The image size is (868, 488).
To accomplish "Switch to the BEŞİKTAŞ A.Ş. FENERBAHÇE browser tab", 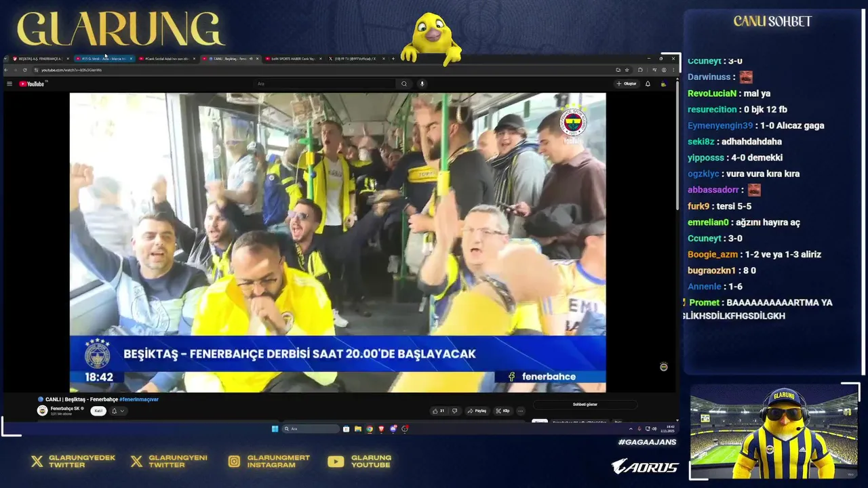I will tap(39, 59).
